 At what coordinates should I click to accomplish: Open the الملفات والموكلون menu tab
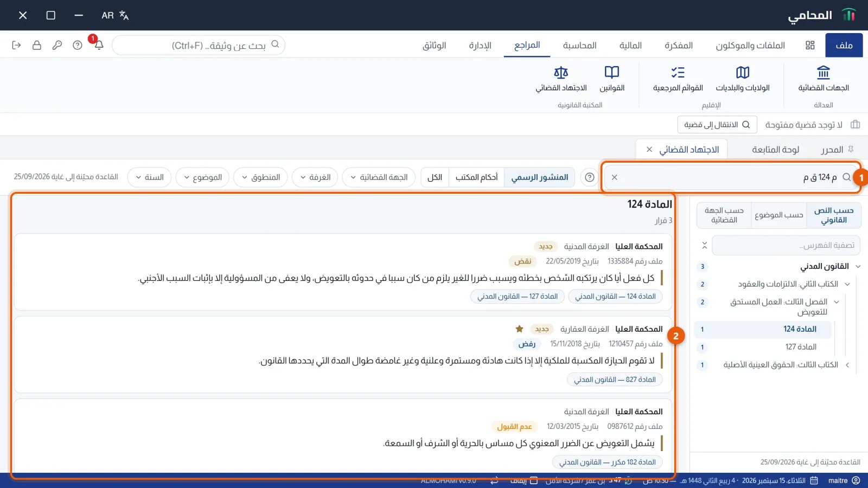click(750, 45)
